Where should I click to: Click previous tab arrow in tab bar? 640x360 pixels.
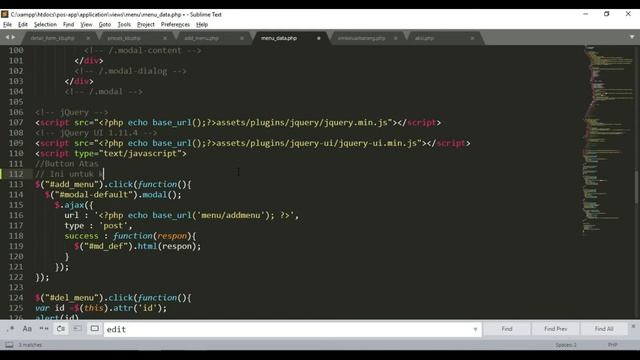click(7, 37)
